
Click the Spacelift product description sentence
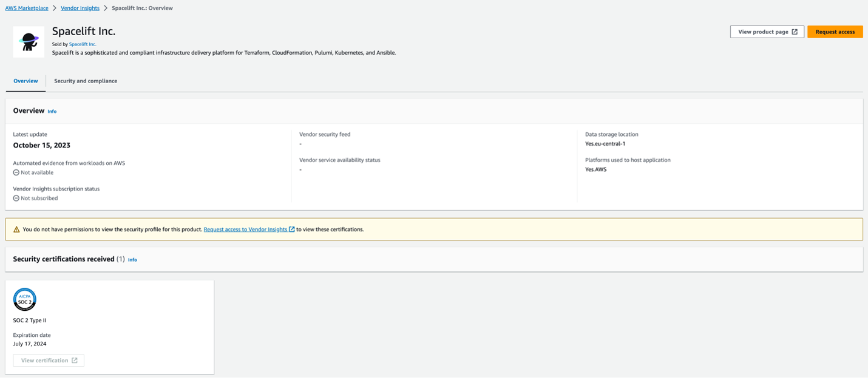tap(224, 53)
